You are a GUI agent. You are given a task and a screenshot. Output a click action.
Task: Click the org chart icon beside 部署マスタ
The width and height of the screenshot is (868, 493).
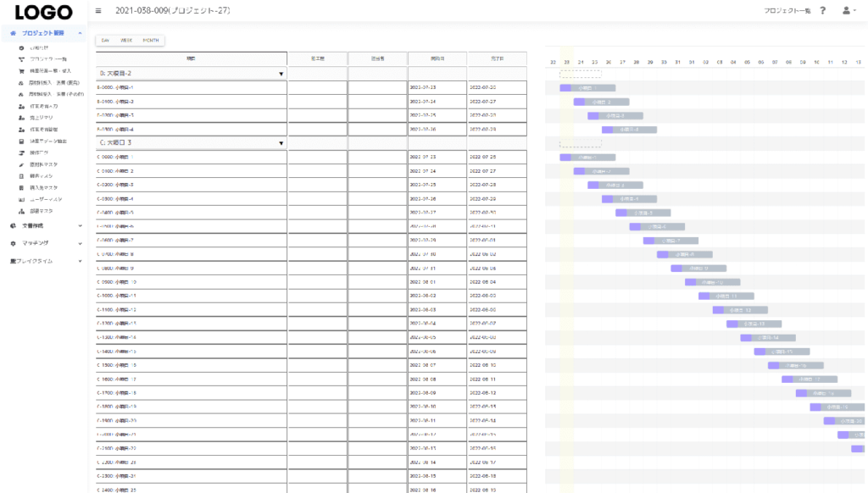pos(20,210)
